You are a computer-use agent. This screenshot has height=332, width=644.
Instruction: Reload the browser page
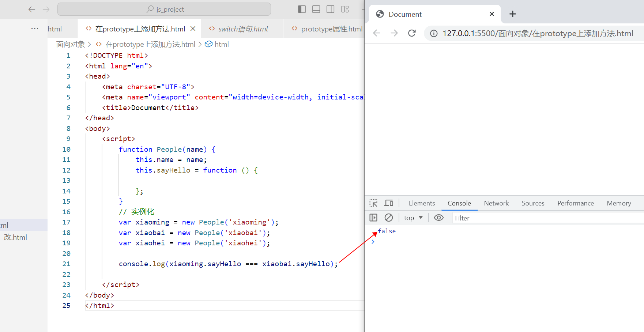click(x=412, y=33)
